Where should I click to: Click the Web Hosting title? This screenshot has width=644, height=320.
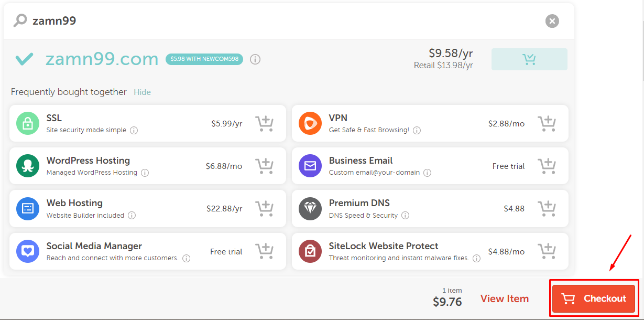click(x=74, y=203)
